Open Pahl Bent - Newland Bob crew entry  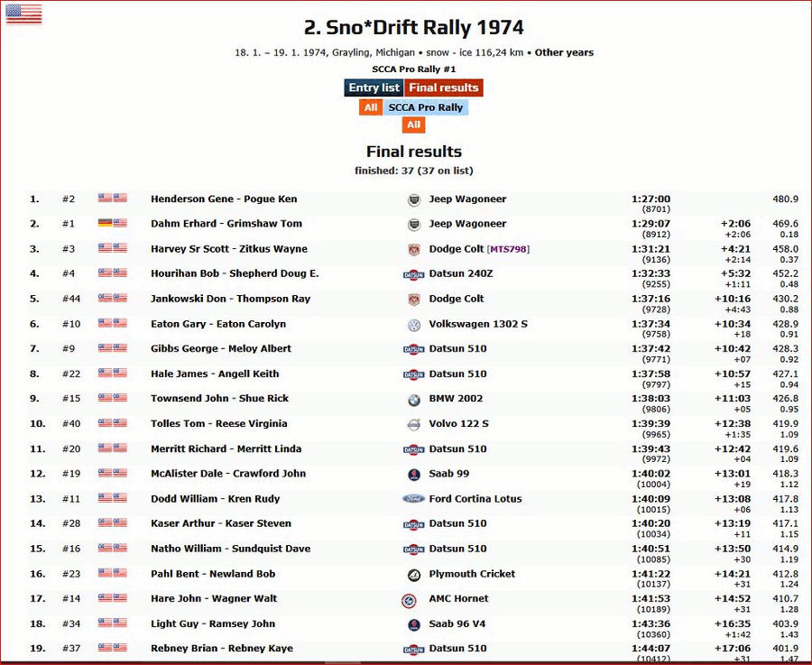coord(213,574)
